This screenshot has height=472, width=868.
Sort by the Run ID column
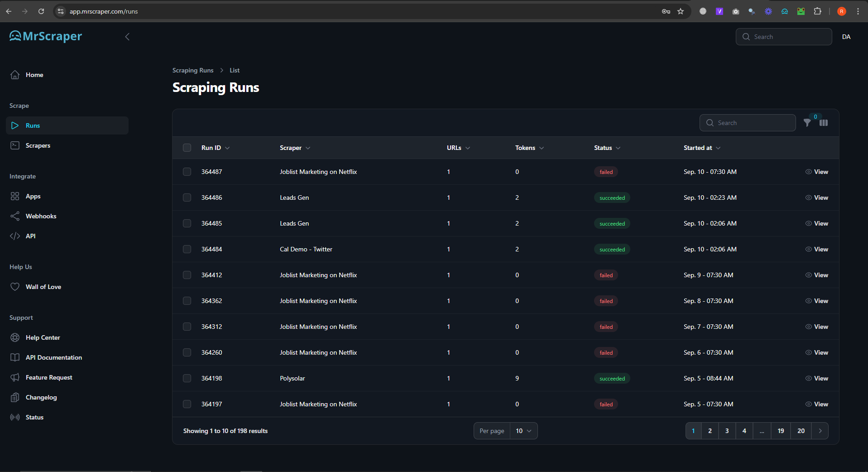(216, 148)
